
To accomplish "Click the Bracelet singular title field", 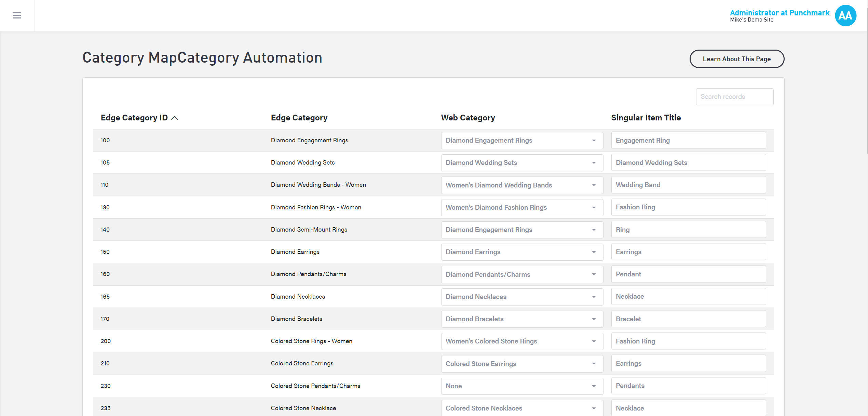I will pos(688,319).
